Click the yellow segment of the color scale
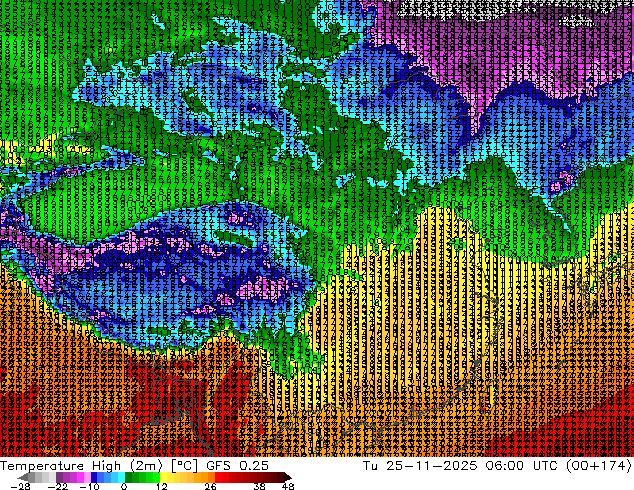Image resolution: width=634 pixels, height=490 pixels. coord(170,477)
